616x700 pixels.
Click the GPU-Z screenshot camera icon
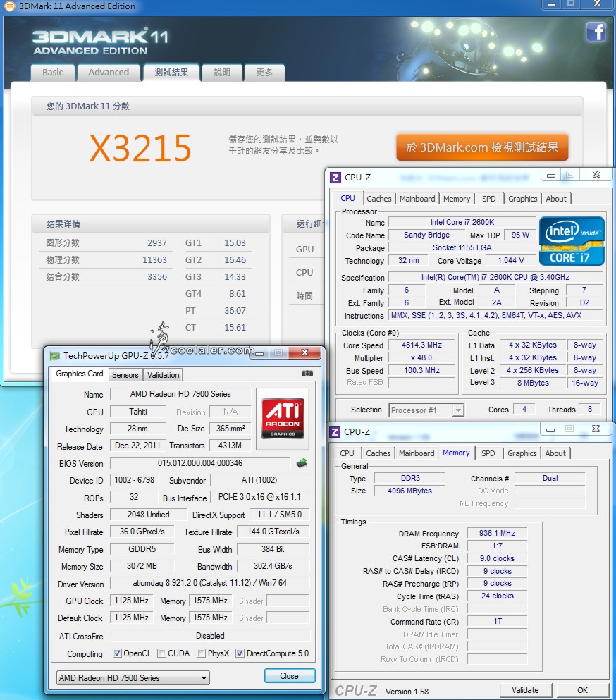click(307, 373)
